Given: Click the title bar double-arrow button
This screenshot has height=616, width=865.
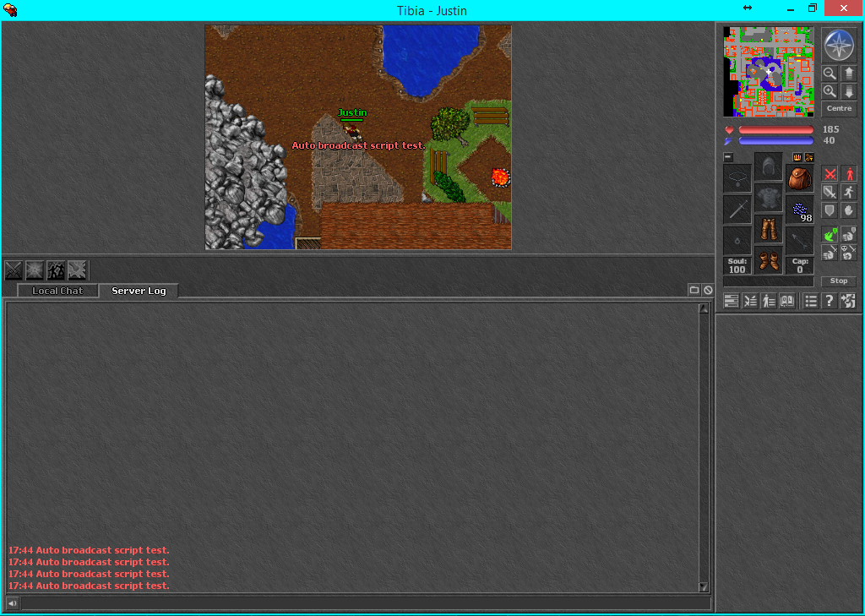Looking at the screenshot, I should point(748,8).
